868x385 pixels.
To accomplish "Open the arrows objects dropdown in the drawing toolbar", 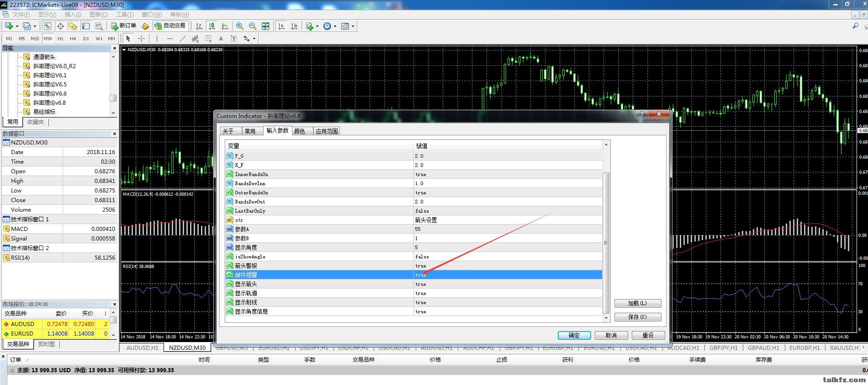I will pos(254,38).
